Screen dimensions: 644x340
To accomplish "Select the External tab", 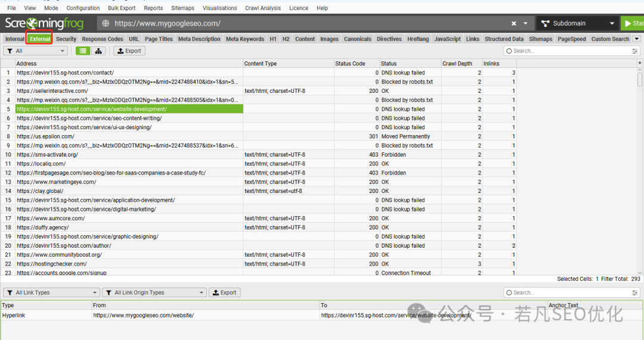I will coord(40,39).
